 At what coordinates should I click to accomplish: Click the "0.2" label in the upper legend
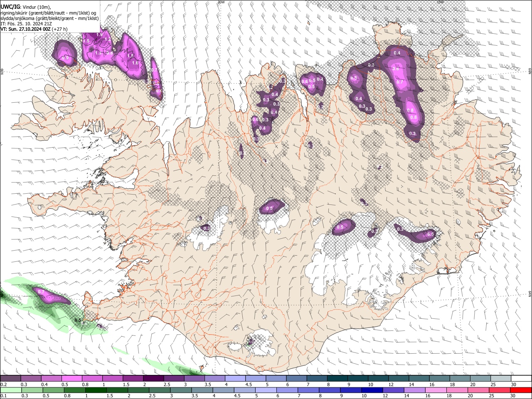point(4,384)
